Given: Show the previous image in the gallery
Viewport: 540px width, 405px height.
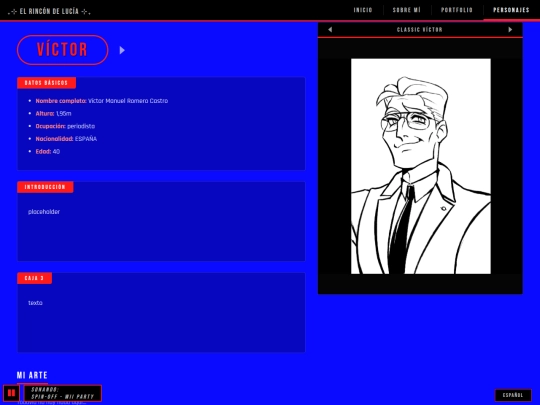Looking at the screenshot, I should tap(330, 30).
